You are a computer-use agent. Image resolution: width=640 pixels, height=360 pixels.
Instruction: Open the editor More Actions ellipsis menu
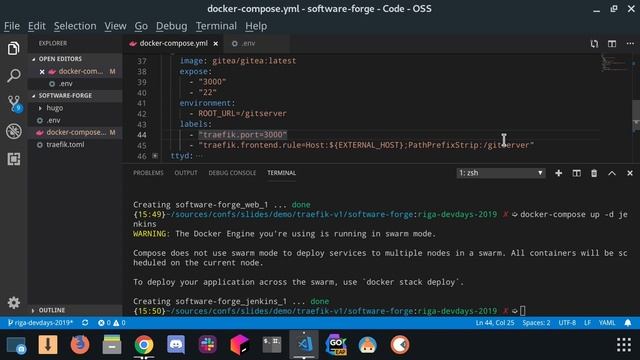coord(630,44)
